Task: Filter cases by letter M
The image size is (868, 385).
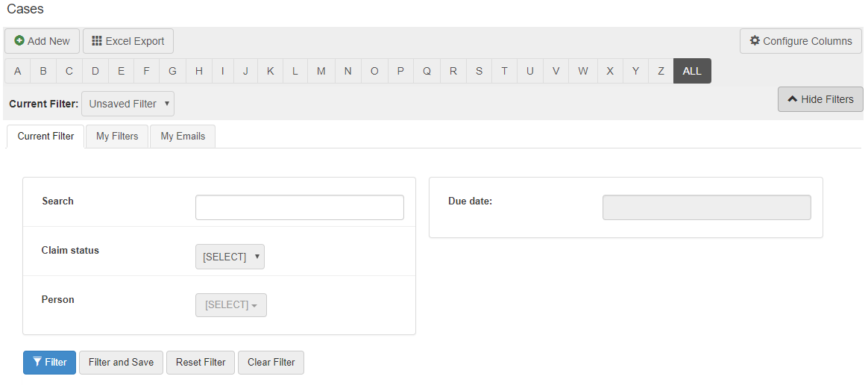Action: click(x=321, y=71)
